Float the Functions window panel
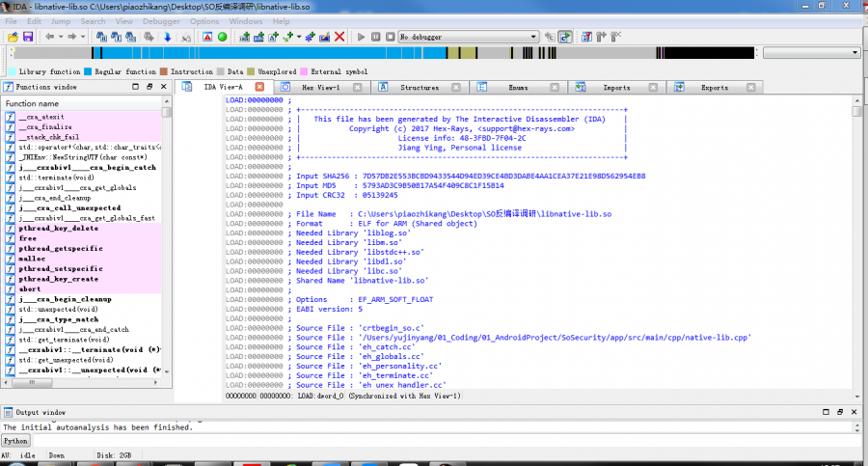Viewport: 868px width, 466px height. 149,87
